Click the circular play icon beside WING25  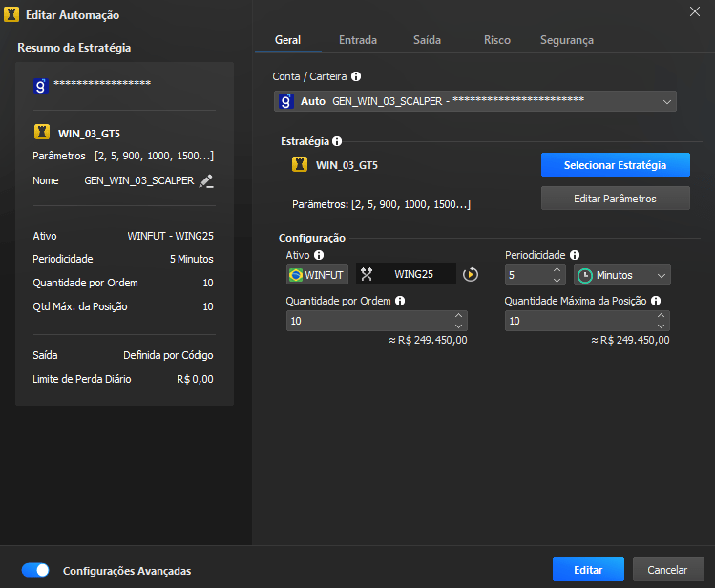(471, 275)
